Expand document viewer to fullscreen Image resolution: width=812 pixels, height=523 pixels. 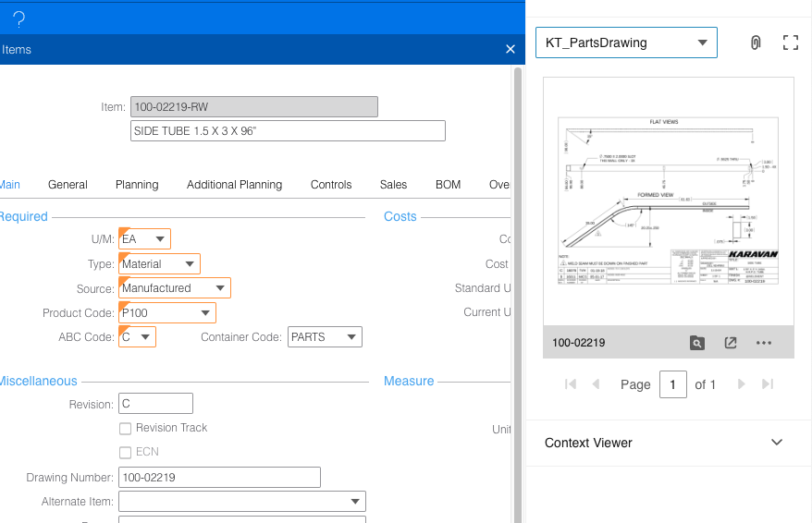(x=790, y=43)
